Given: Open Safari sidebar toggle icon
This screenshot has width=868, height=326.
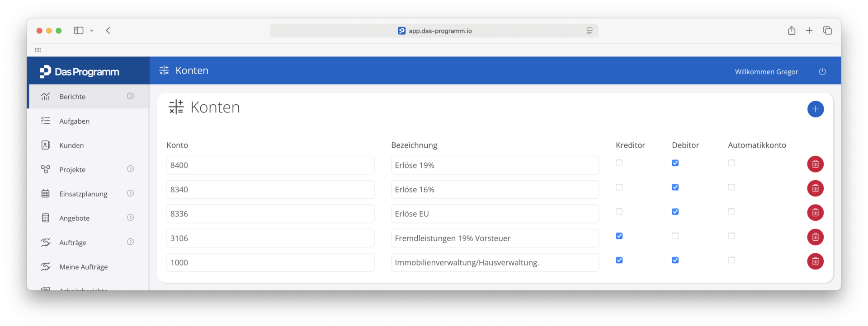Looking at the screenshot, I should 79,31.
